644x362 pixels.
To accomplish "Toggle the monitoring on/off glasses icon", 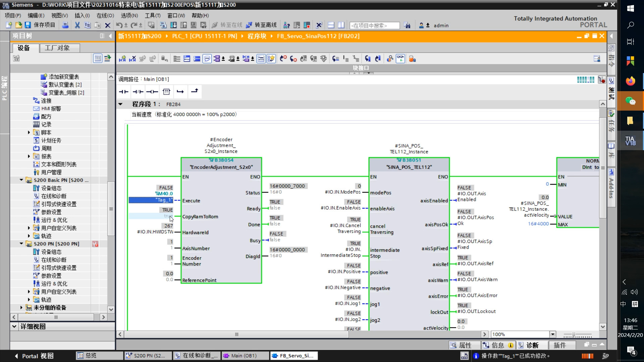I will 400,59.
